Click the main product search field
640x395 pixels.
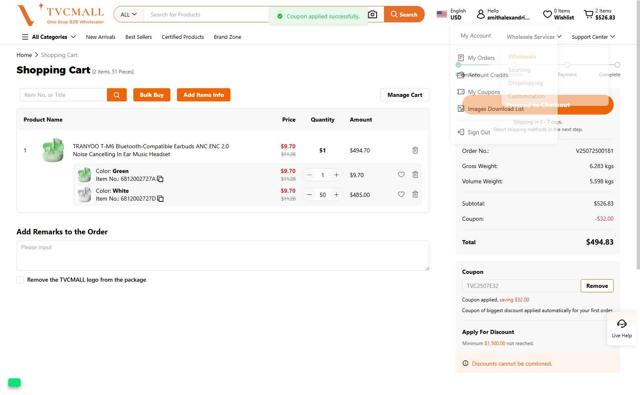pyautogui.click(x=206, y=14)
